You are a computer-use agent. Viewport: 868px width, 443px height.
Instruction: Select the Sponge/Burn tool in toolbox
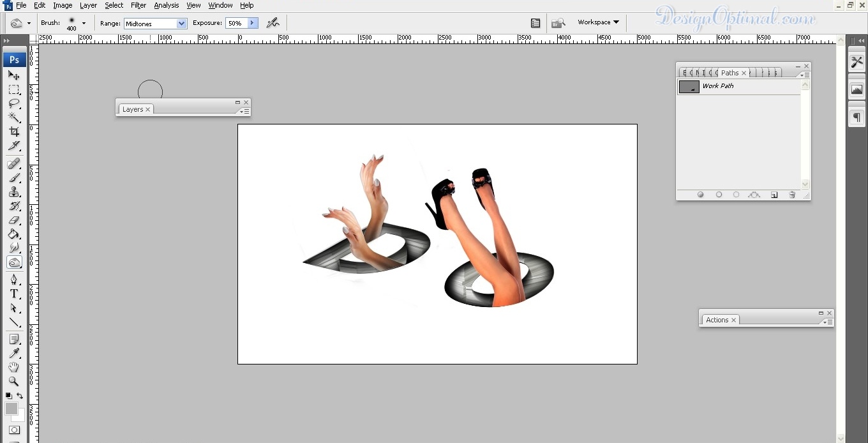14,262
